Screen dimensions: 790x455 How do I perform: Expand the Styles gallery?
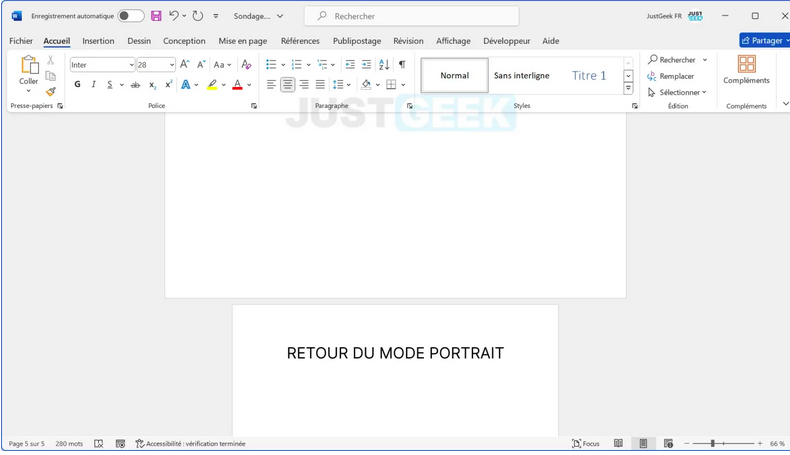click(628, 88)
